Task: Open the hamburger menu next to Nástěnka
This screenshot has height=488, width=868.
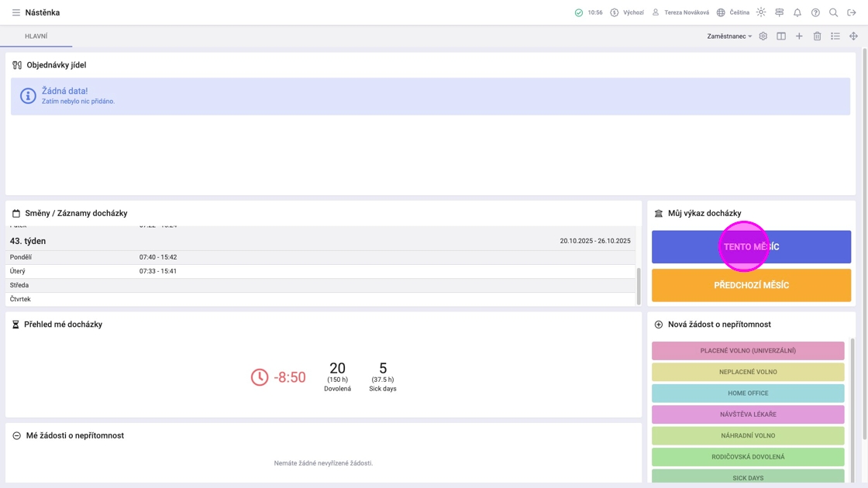Action: click(x=16, y=12)
